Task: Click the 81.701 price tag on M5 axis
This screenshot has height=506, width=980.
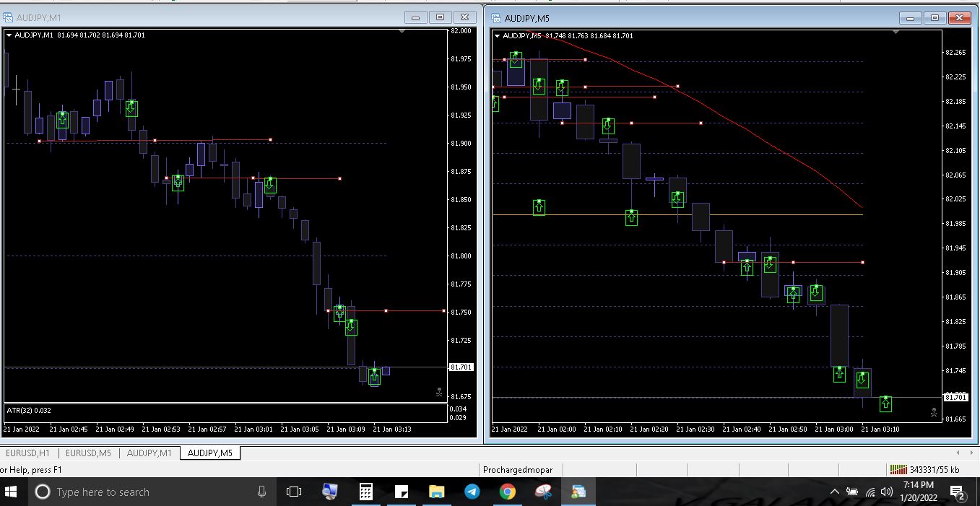Action: tap(956, 397)
